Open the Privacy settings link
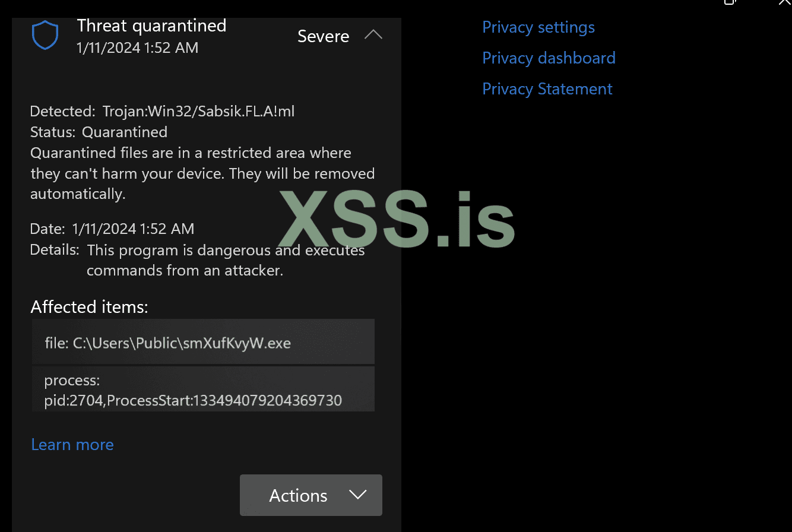Screen dimensions: 792x532 pyautogui.click(x=538, y=27)
